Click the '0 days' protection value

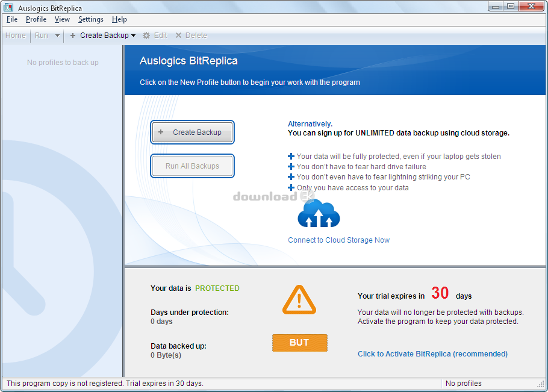161,322
